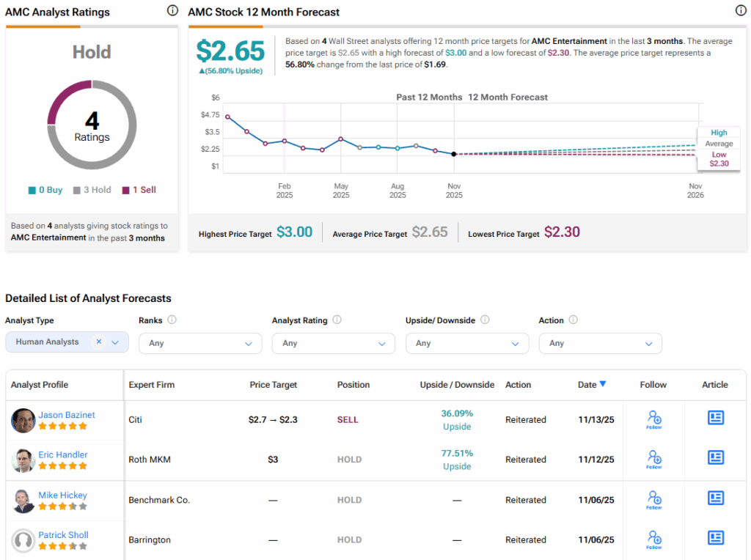Remove Human Analysts filter tag

pos(99,342)
